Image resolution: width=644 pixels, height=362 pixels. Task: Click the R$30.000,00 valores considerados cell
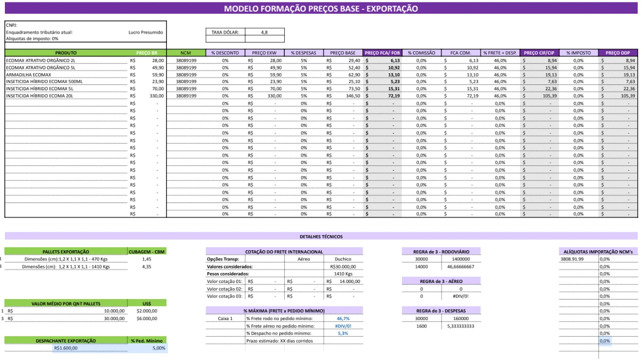(343, 266)
